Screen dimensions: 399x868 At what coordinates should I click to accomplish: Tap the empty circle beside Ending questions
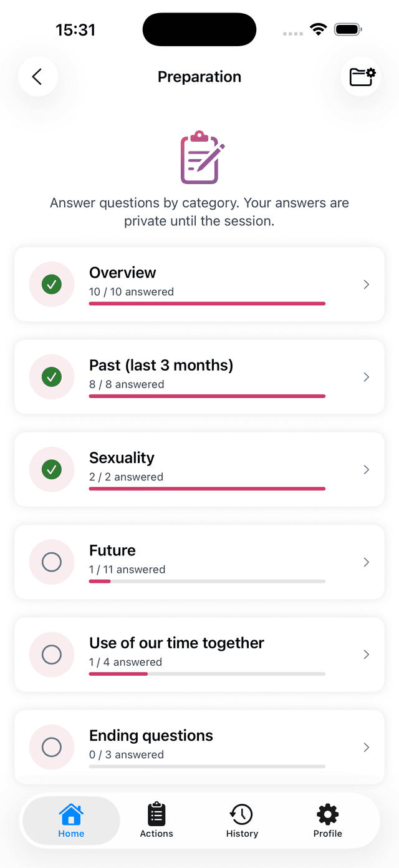(x=52, y=747)
